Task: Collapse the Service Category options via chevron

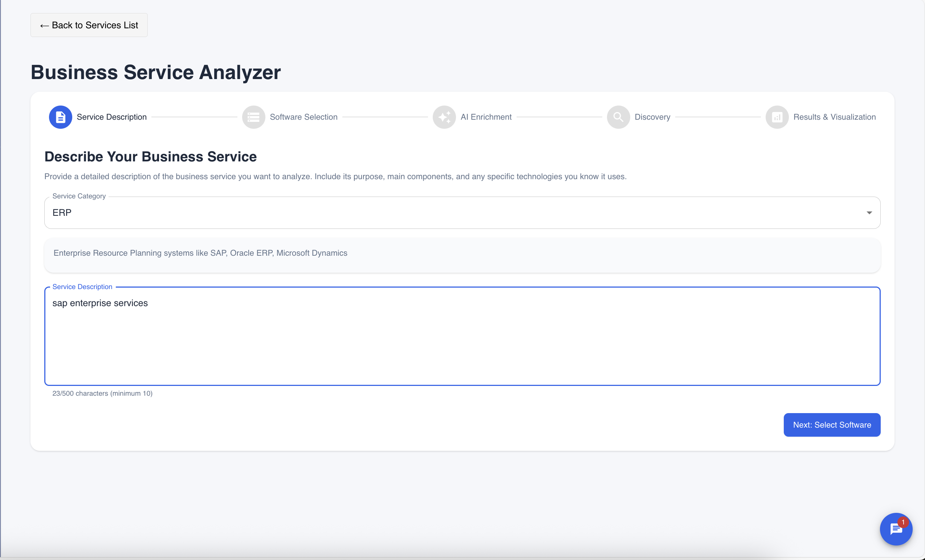Action: tap(869, 213)
